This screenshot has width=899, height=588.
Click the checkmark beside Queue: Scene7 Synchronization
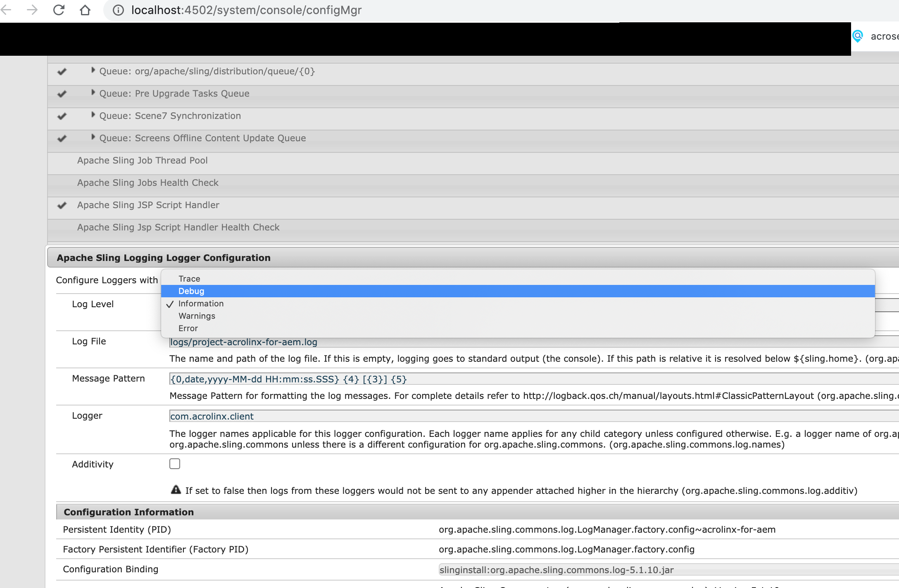tap(61, 116)
